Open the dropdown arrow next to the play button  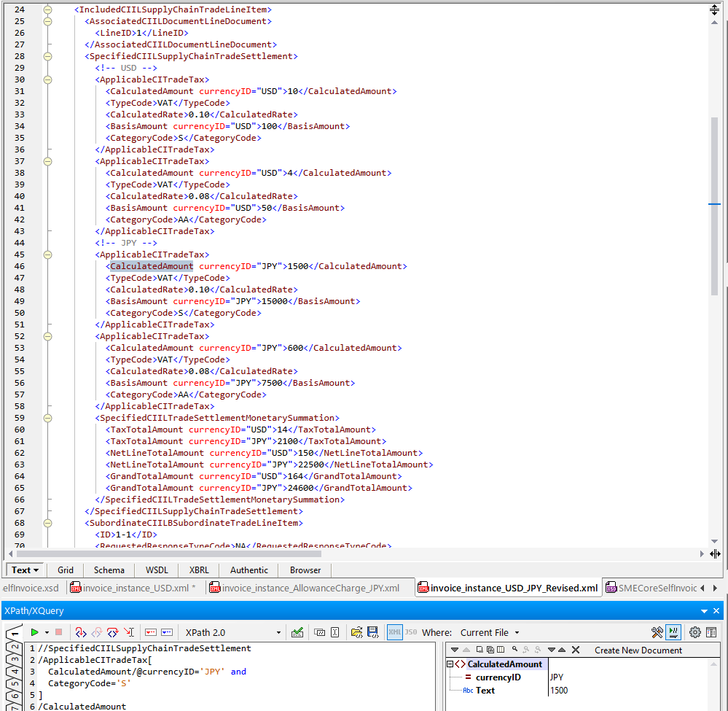point(47,632)
